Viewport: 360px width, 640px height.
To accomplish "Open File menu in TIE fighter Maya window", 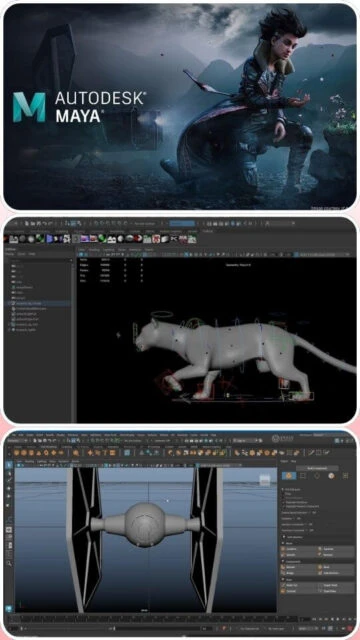I will pyautogui.click(x=14, y=435).
